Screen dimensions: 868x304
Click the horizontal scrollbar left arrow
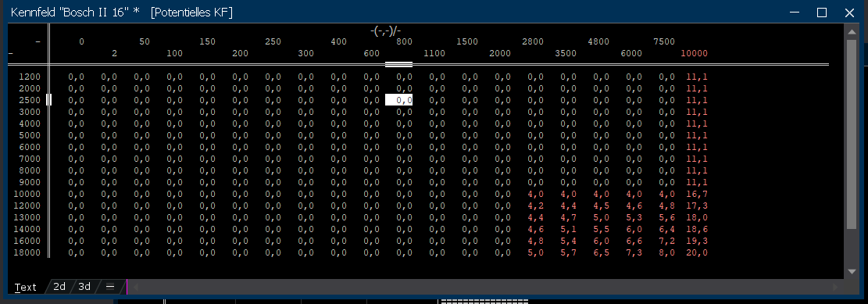coord(136,287)
